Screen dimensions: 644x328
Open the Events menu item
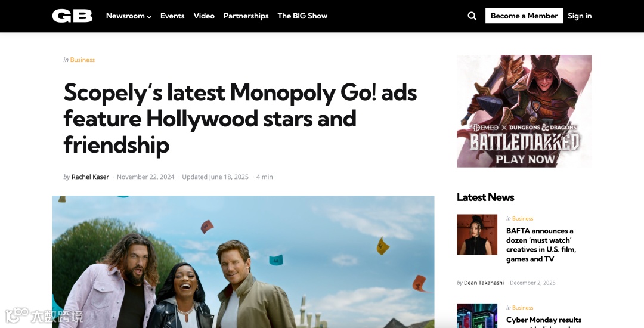coord(172,16)
